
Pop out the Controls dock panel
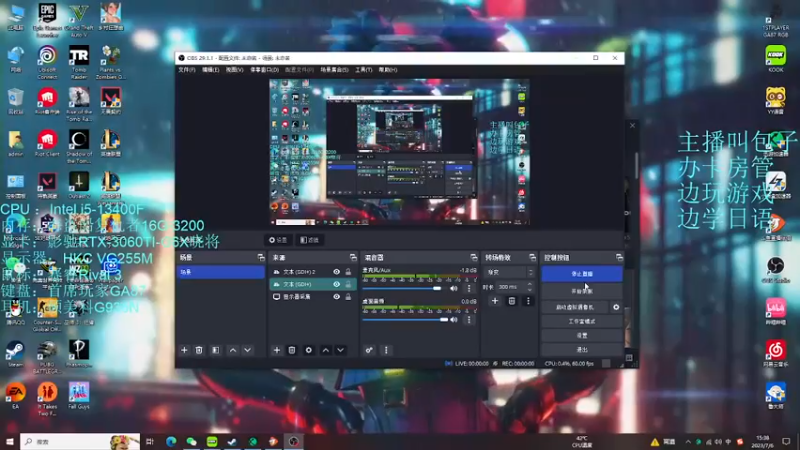tap(619, 257)
